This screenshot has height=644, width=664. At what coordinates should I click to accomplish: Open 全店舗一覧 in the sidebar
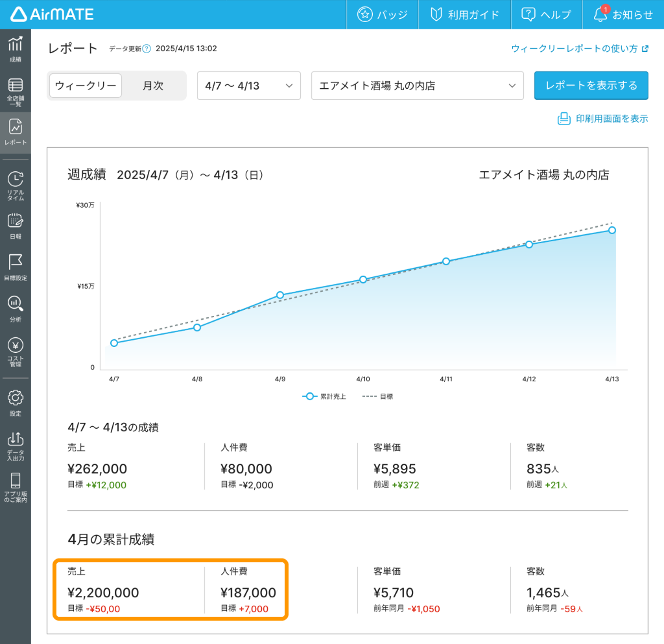(x=16, y=91)
